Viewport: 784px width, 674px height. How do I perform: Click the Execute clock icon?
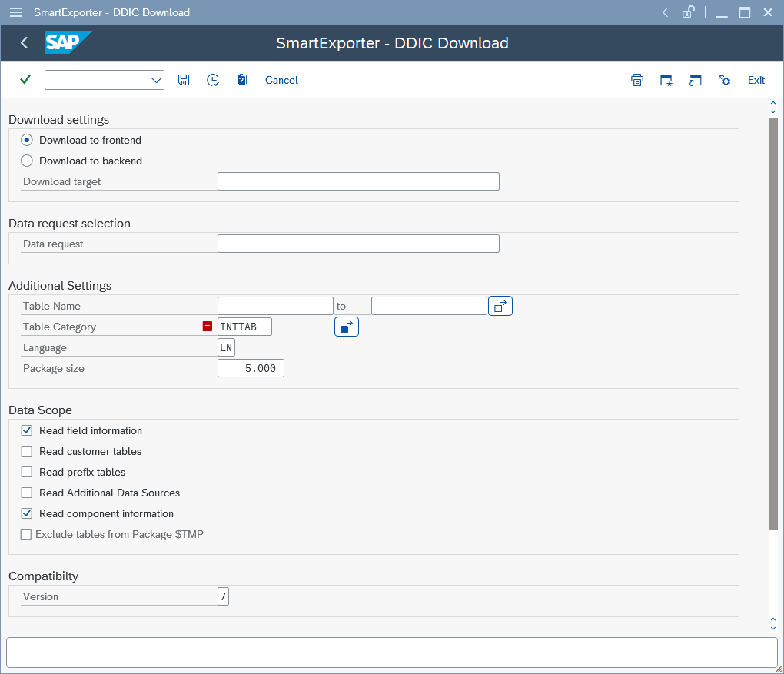213,80
